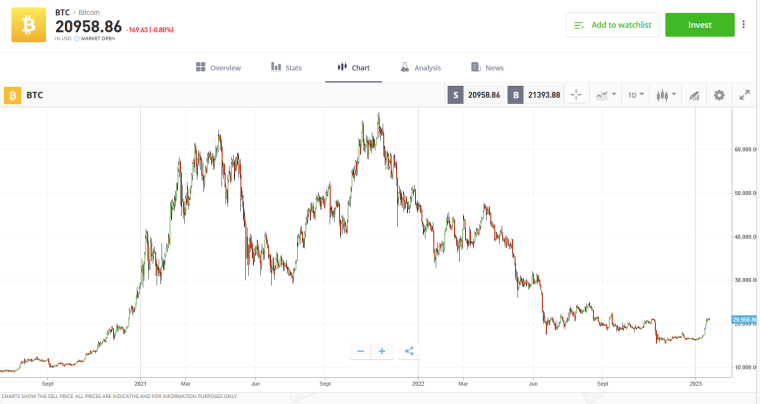Open the studies and indicators dropdown

pos(604,95)
